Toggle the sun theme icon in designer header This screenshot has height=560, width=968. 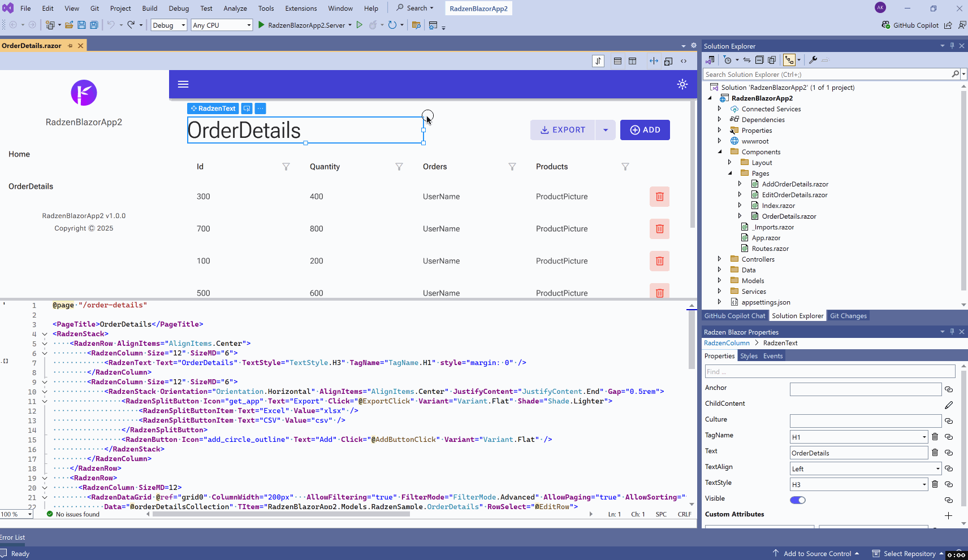pos(682,84)
